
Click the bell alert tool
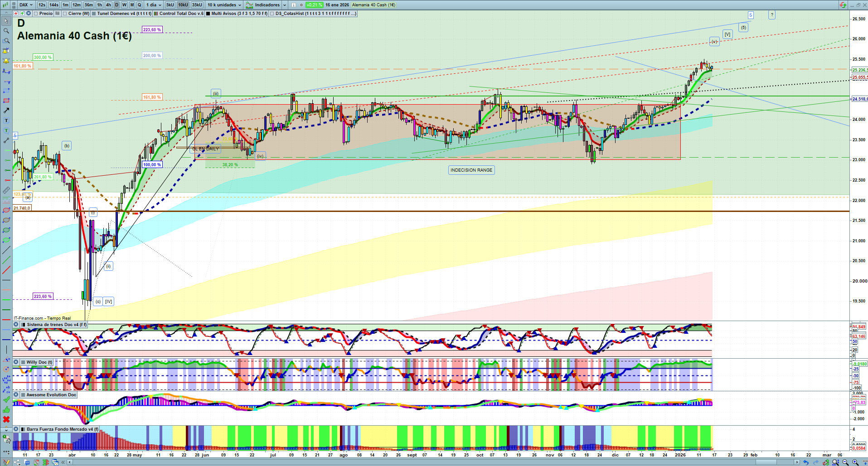(6, 61)
